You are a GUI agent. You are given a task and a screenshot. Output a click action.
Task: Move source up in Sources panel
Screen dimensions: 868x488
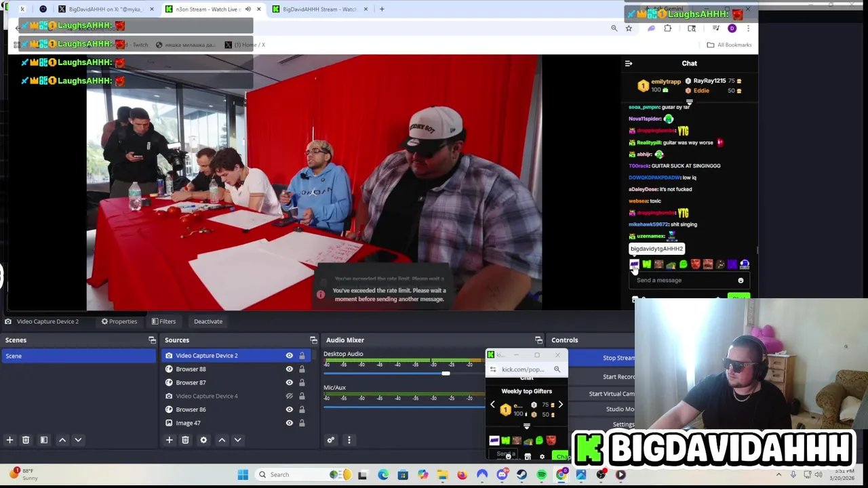tap(222, 440)
